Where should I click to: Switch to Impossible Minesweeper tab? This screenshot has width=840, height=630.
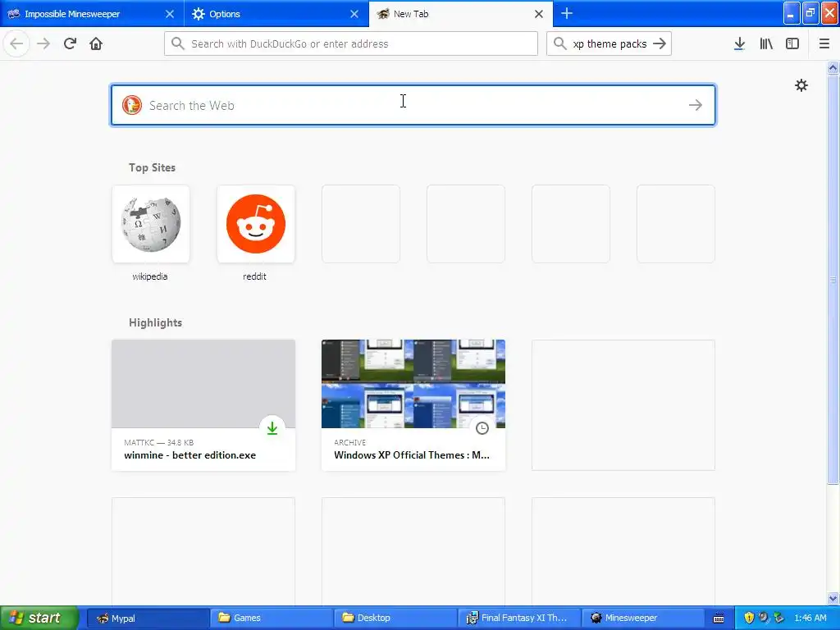[x=92, y=14]
